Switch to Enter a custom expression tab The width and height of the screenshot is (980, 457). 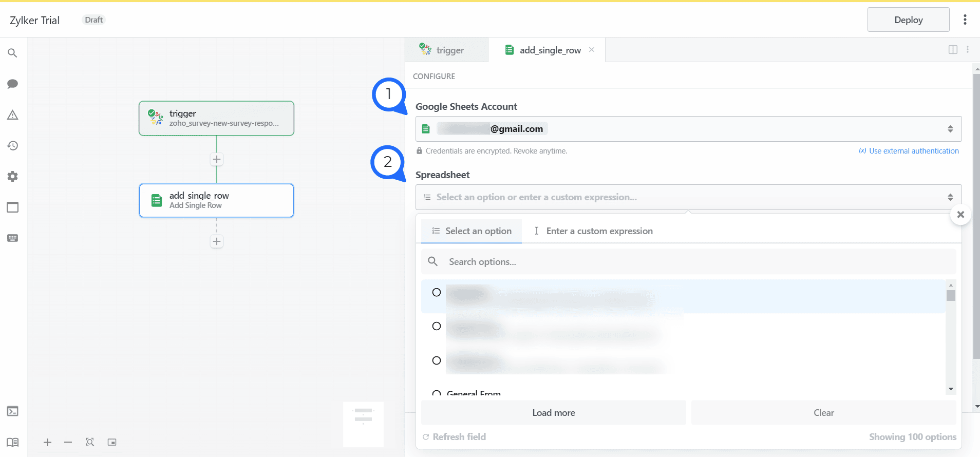pyautogui.click(x=593, y=231)
